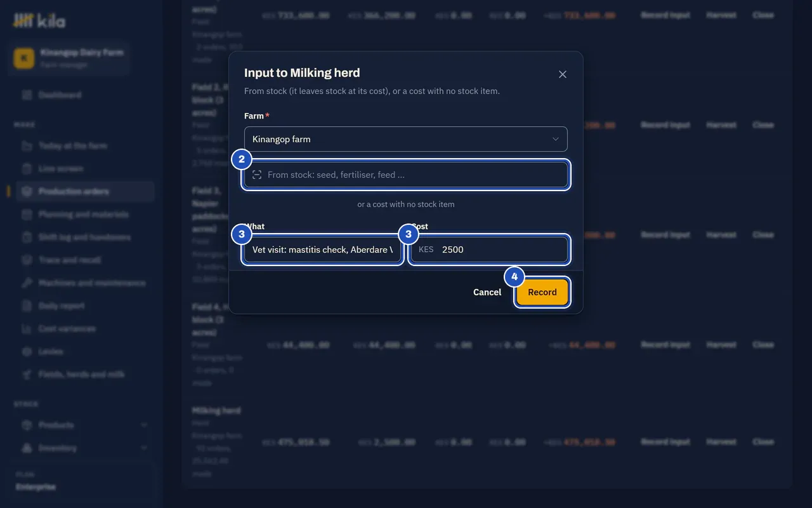
Task: Edit the What field with vet visit text
Action: pyautogui.click(x=323, y=250)
